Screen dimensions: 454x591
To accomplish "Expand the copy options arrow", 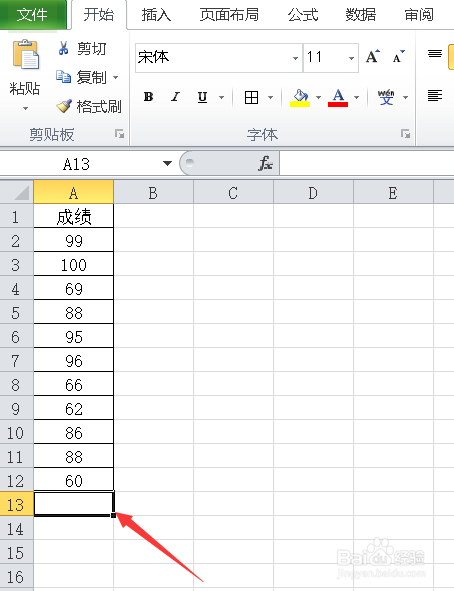I will 115,78.
